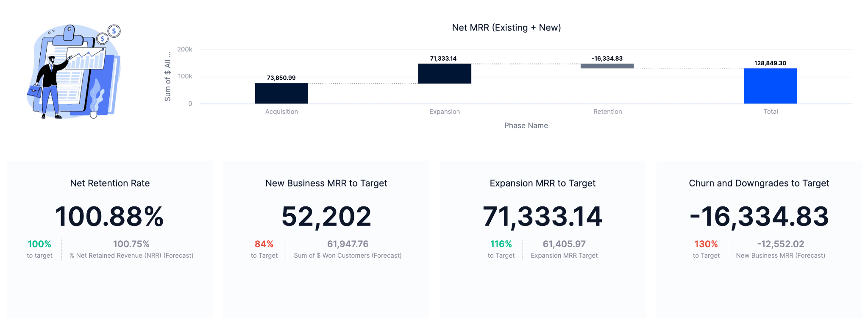
Task: Click the gray Retention bar in the chart
Action: (607, 66)
